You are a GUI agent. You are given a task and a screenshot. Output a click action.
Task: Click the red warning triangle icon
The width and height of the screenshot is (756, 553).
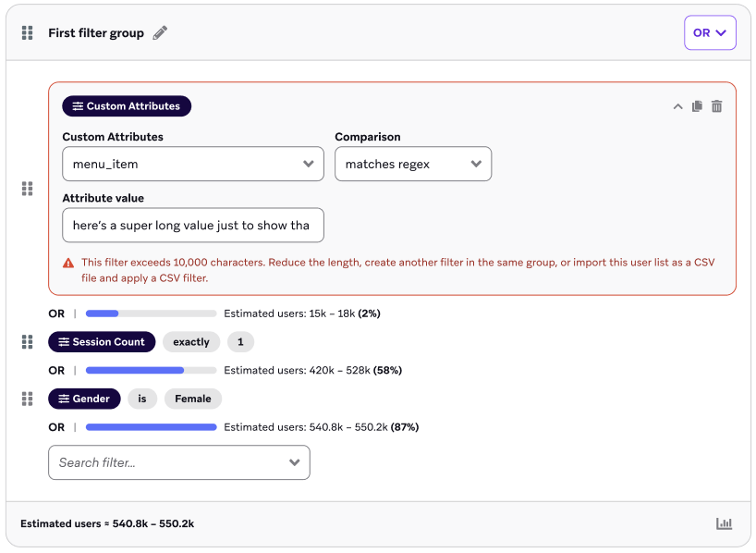point(68,263)
